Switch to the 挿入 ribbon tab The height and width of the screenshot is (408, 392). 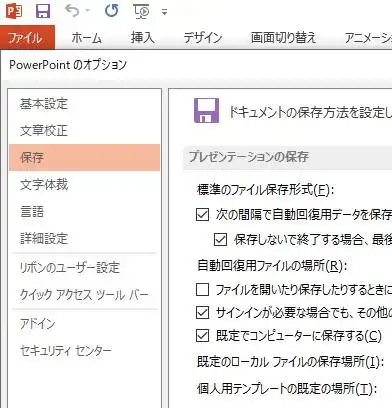[143, 37]
